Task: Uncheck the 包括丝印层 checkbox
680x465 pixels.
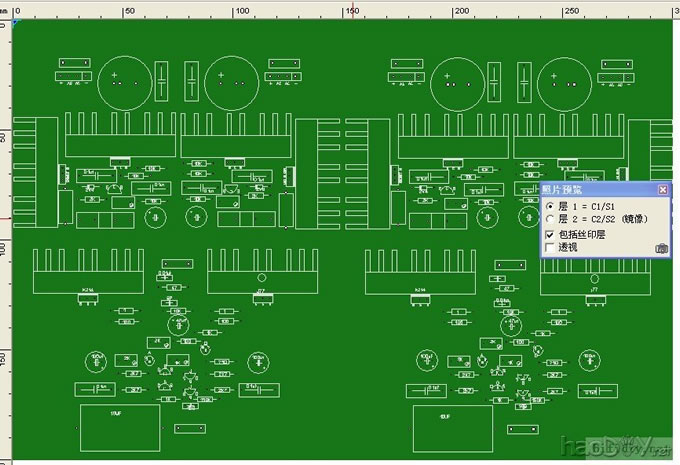Action: (549, 234)
